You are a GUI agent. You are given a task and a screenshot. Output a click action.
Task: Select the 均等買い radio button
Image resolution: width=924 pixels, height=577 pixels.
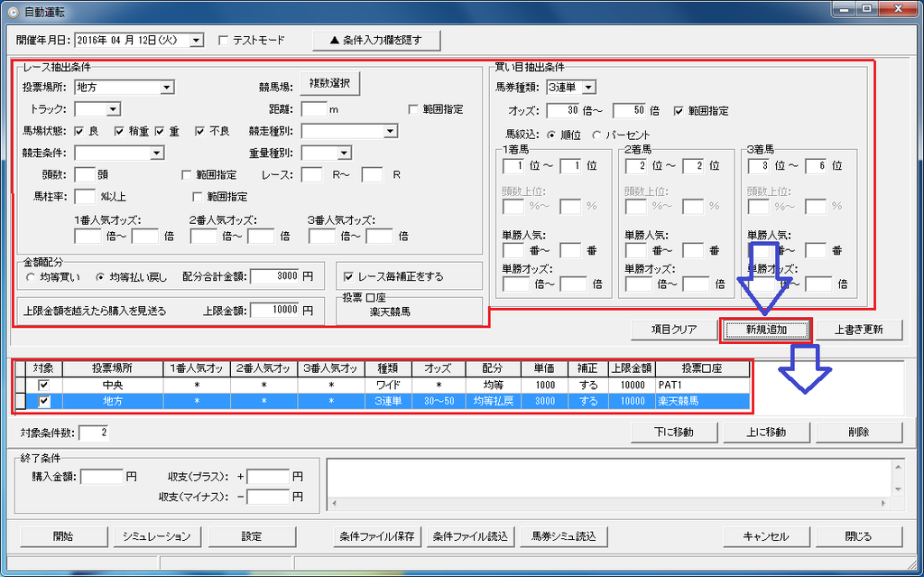click(x=32, y=276)
